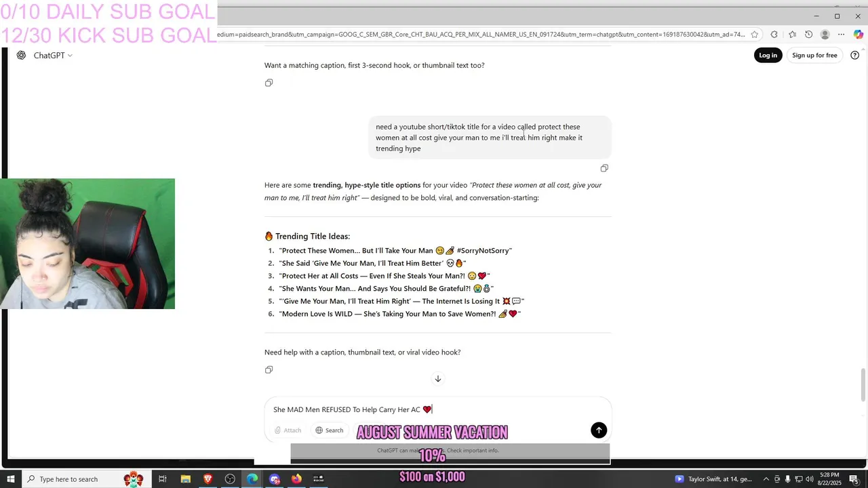Click 'Need help with a caption' follow-up text

362,352
